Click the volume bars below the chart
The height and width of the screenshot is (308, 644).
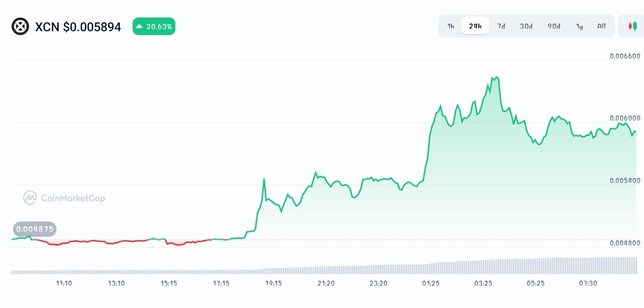point(324,266)
